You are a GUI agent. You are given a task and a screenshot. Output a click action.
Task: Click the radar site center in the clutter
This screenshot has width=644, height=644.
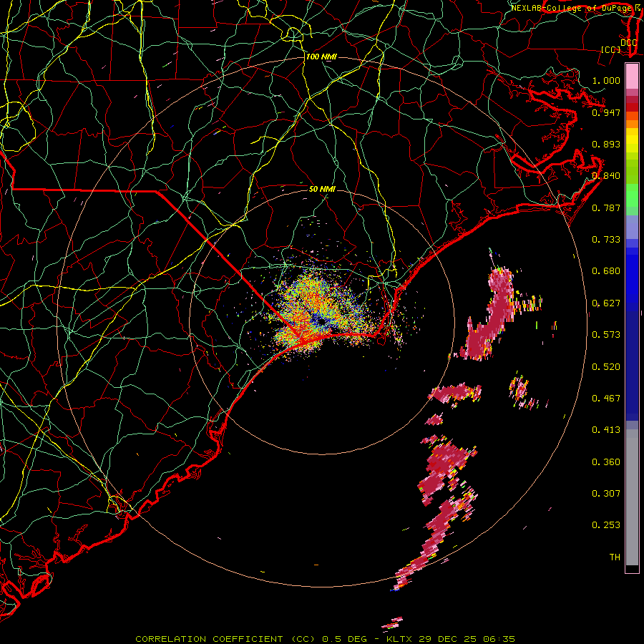point(321,323)
